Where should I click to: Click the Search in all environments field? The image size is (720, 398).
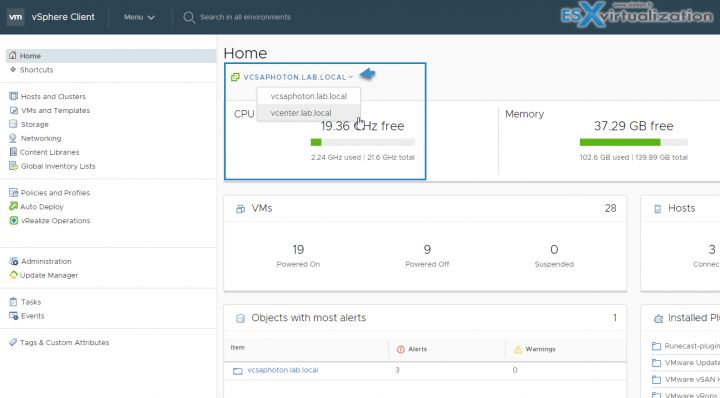[245, 17]
